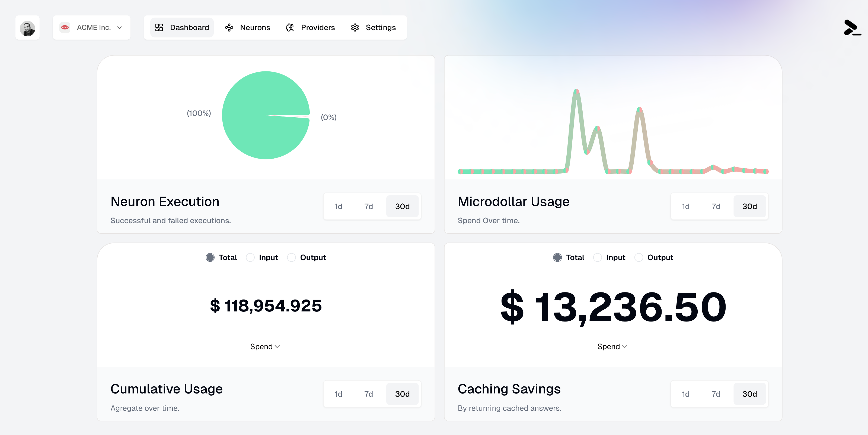Expand Spend dropdown under Cumulative Usage
868x435 pixels.
pos(265,347)
